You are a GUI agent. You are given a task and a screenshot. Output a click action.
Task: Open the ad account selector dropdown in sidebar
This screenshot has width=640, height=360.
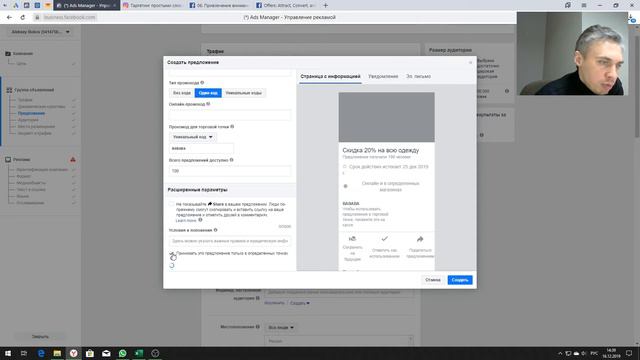point(40,32)
